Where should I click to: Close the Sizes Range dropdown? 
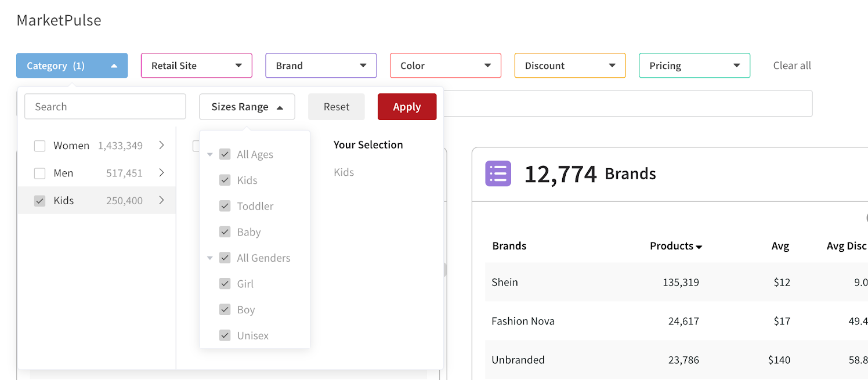pyautogui.click(x=247, y=107)
